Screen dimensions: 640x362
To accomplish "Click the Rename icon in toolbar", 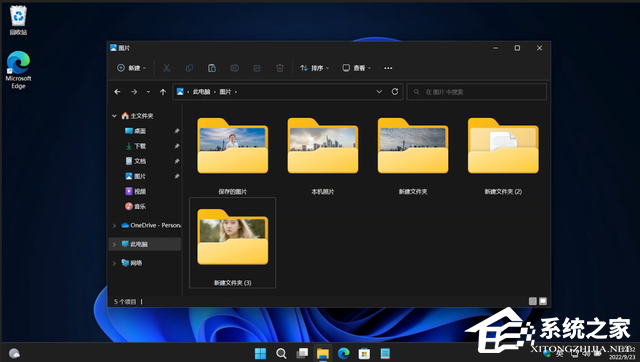I will pyautogui.click(x=234, y=68).
